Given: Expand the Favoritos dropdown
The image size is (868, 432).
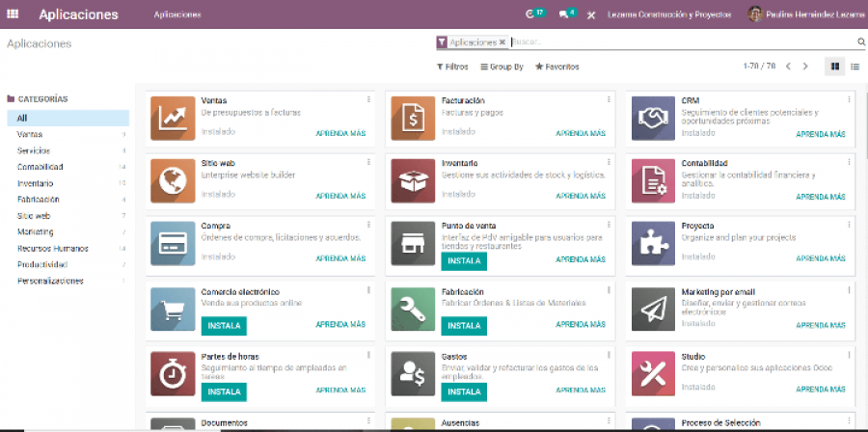Looking at the screenshot, I should point(557,67).
